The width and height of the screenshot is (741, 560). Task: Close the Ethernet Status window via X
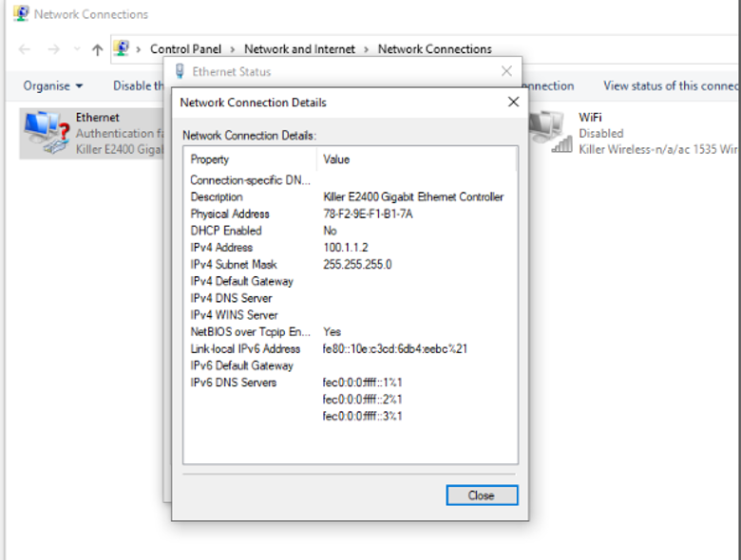point(506,71)
